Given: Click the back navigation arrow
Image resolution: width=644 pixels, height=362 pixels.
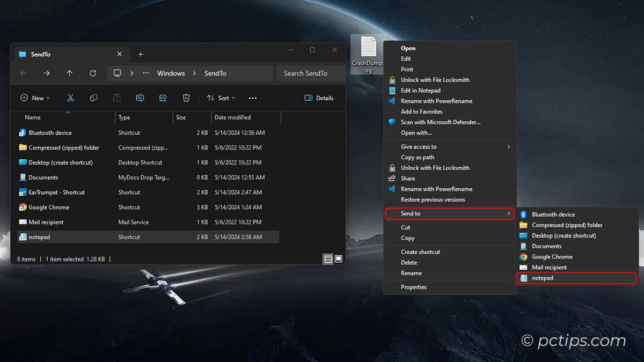Looking at the screenshot, I should (24, 73).
